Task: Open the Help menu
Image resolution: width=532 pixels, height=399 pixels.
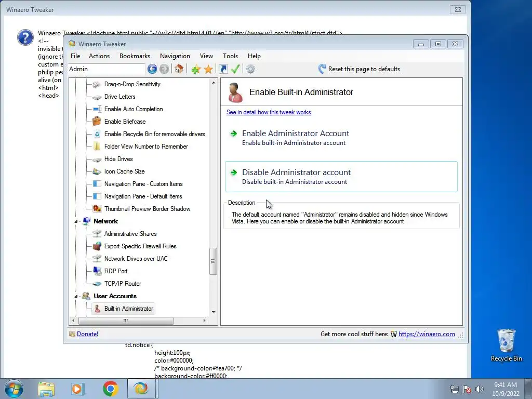Action: (254, 56)
